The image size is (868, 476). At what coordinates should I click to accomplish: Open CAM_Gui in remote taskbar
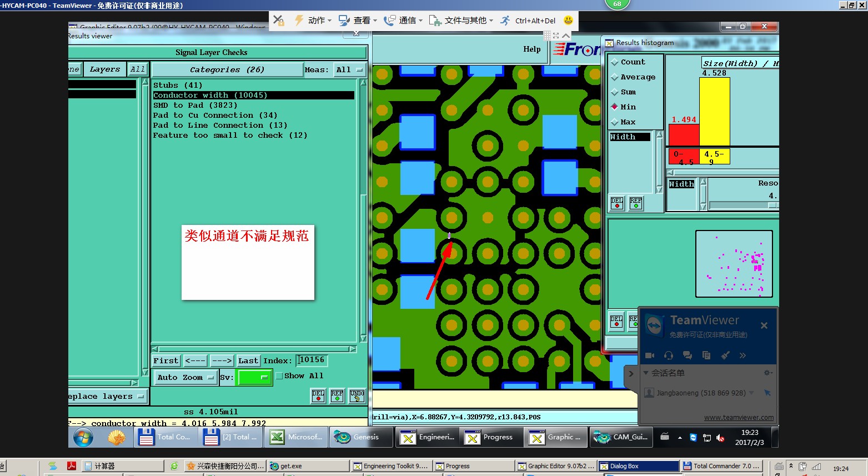[621, 437]
